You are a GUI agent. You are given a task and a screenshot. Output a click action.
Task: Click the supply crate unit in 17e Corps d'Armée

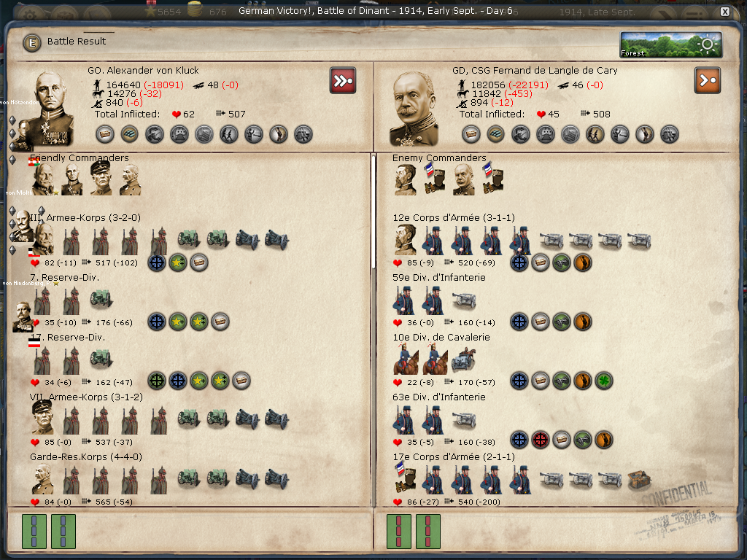point(639,480)
